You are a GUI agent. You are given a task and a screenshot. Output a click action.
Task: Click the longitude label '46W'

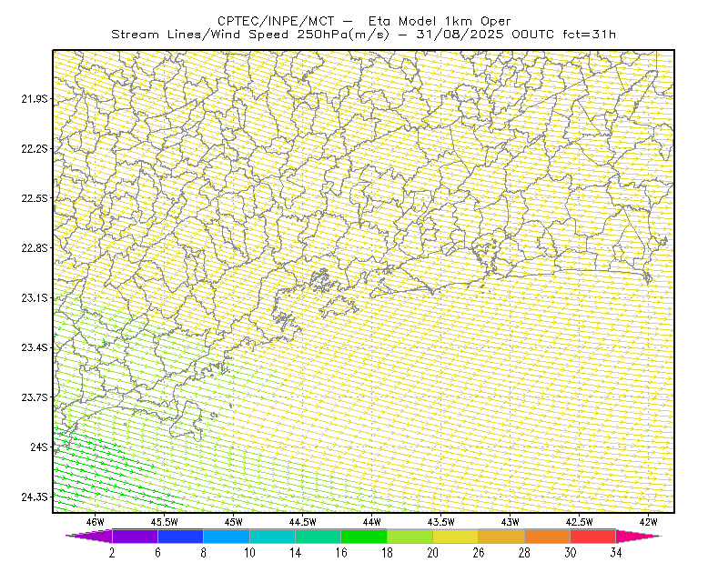coord(96,522)
